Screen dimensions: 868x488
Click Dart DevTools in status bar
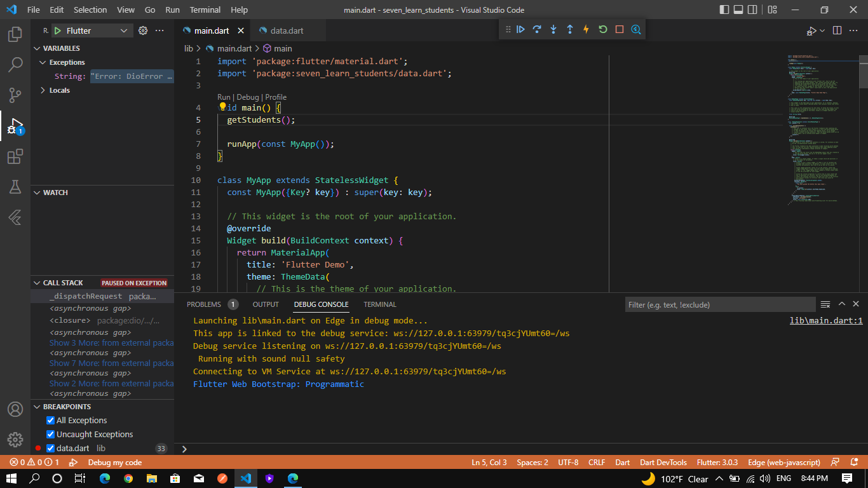tap(663, 462)
